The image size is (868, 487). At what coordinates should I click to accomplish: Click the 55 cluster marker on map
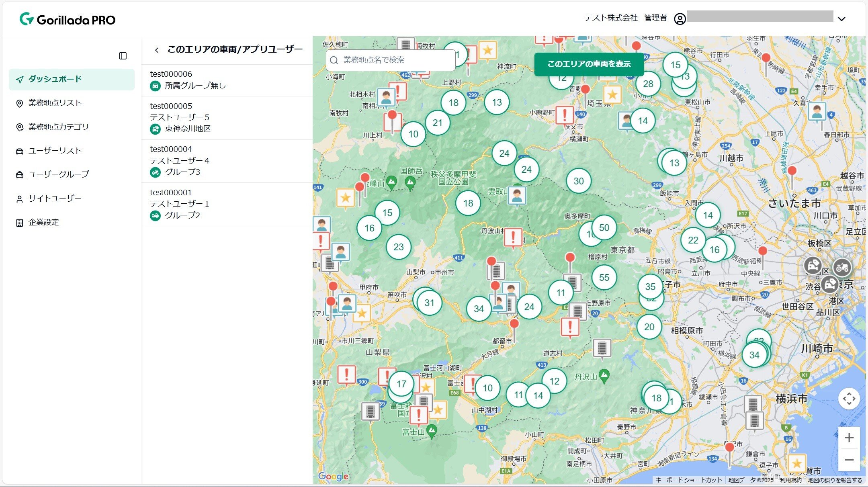point(604,277)
